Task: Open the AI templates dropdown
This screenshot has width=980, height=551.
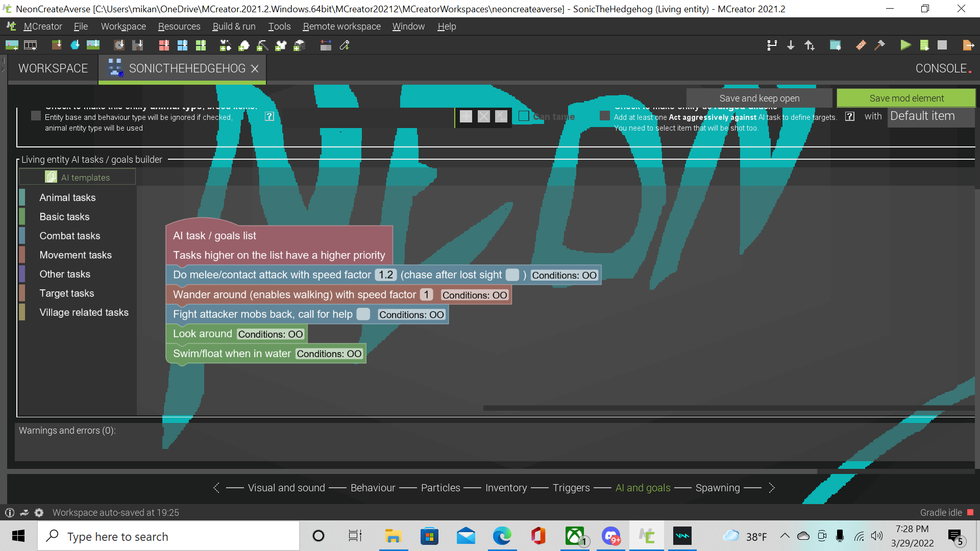Action: [x=77, y=177]
